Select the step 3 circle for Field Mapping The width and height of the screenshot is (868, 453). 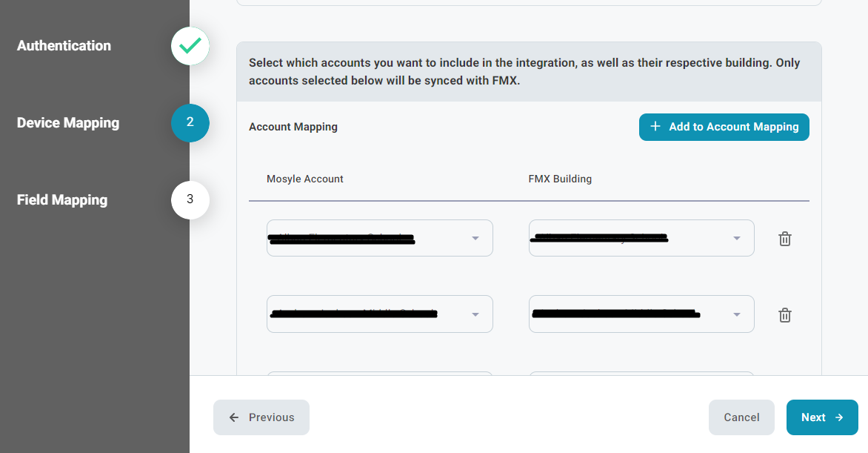click(x=190, y=199)
